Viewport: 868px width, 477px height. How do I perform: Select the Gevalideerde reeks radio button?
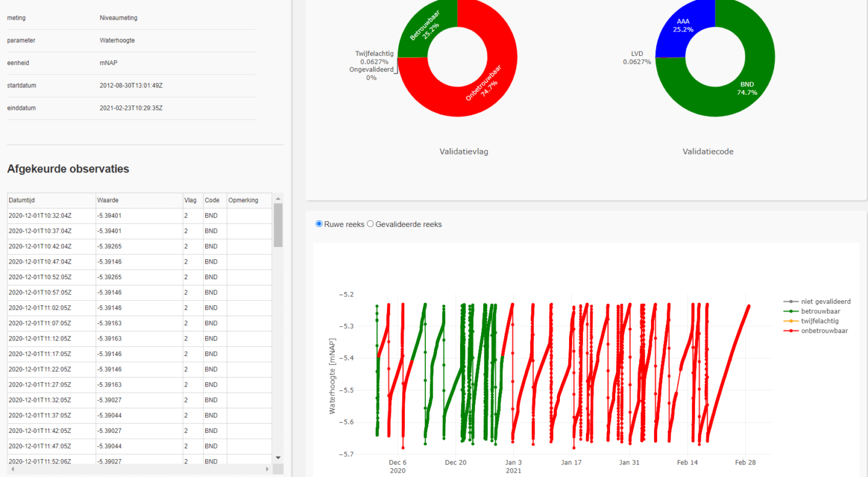(x=371, y=224)
